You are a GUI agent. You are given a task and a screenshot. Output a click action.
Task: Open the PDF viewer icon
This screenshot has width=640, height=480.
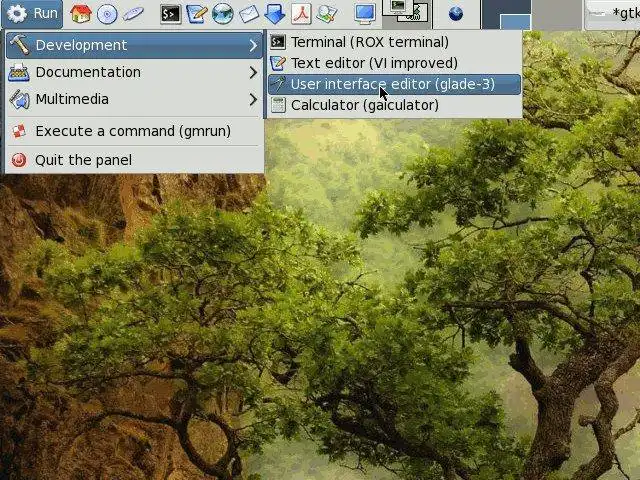click(x=301, y=14)
